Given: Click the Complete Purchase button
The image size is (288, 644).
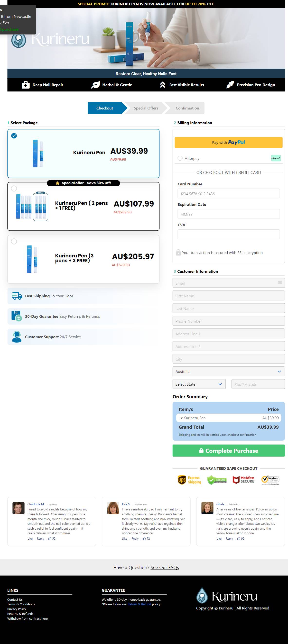Looking at the screenshot, I should coord(228,451).
